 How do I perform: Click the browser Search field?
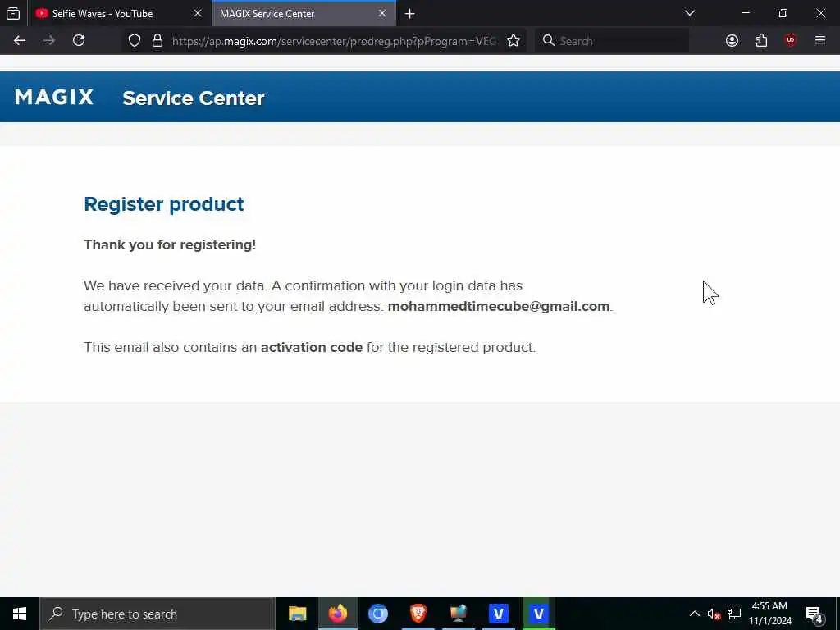click(612, 41)
